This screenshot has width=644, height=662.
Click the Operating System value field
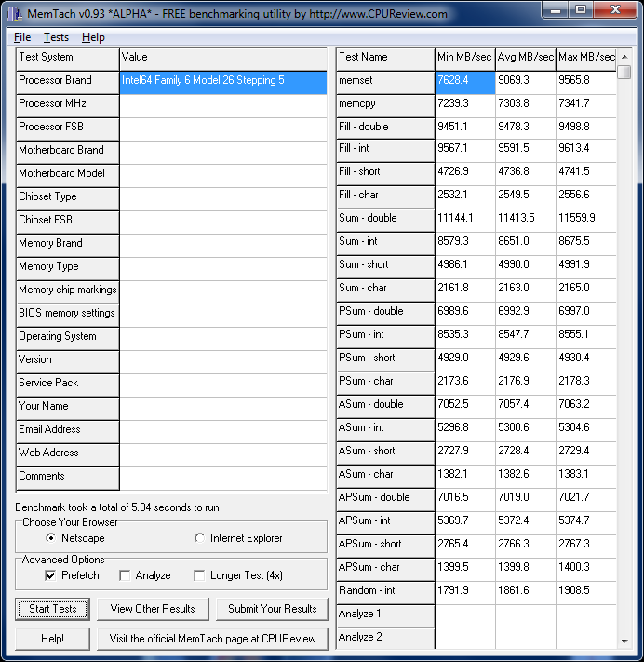(x=223, y=339)
